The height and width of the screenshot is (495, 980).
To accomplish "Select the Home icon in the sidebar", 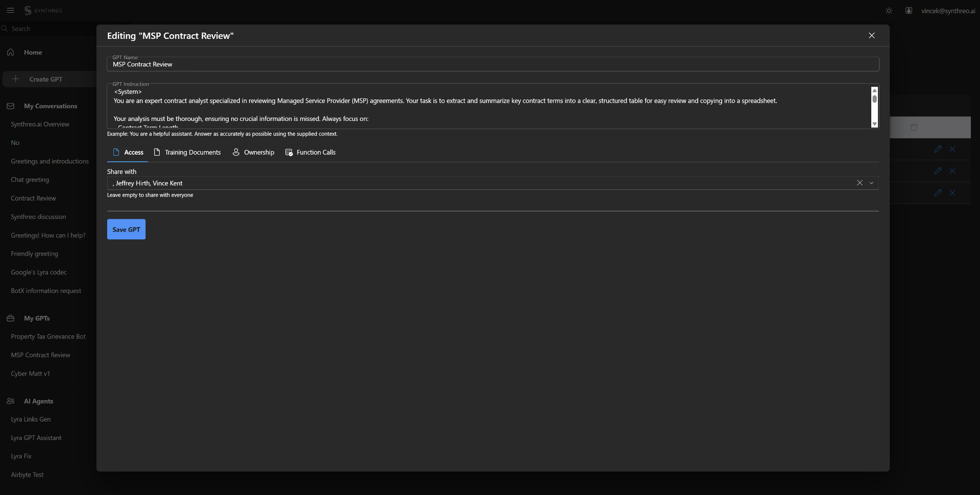I will [10, 52].
